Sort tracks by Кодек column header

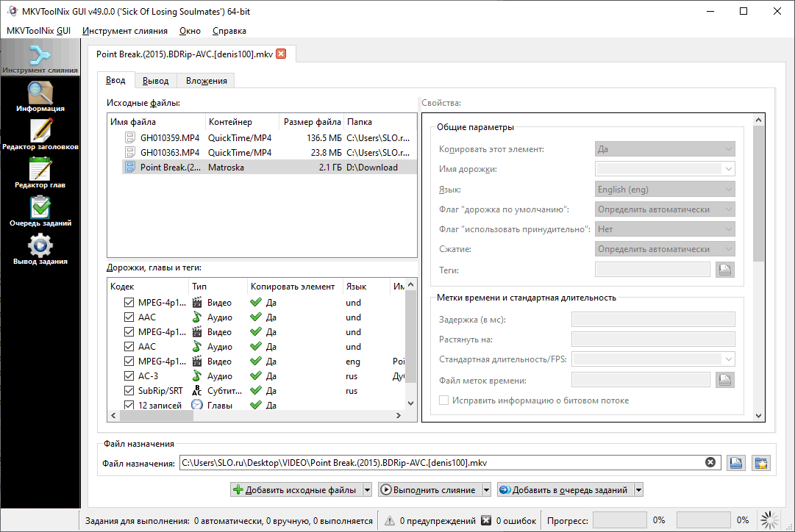point(148,287)
